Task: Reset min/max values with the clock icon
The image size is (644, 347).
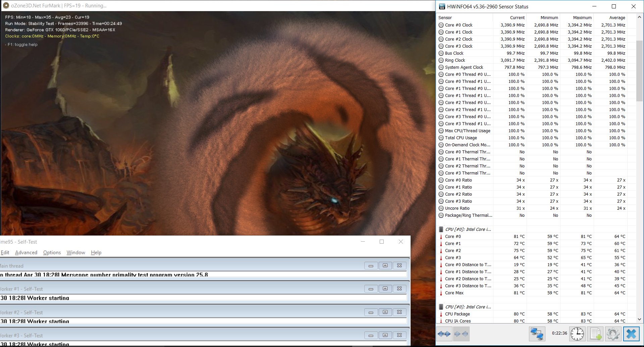Action: (577, 334)
